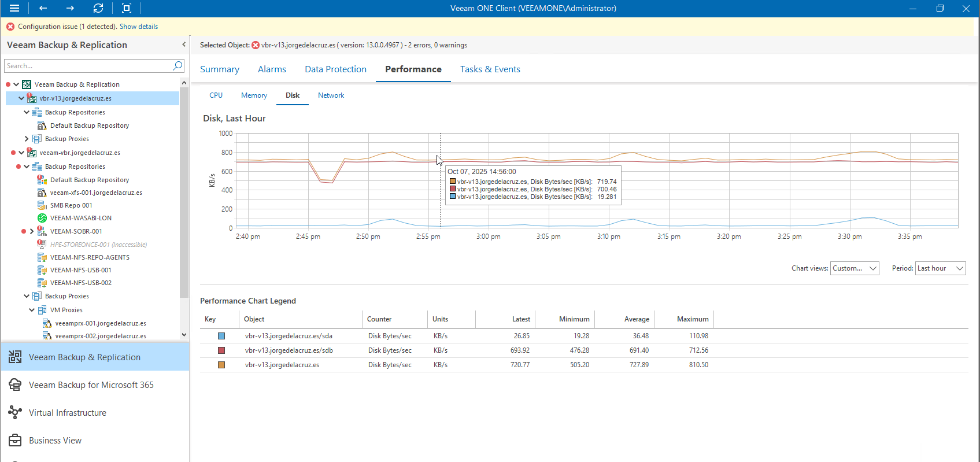Click the blue sda legend color swatch
Viewport: 980px width, 462px height.
pyautogui.click(x=221, y=336)
